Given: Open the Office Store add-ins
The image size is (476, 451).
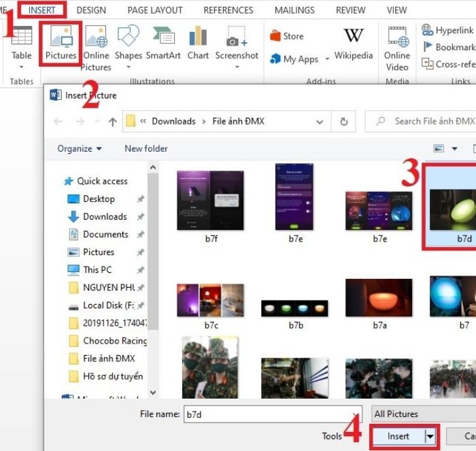Looking at the screenshot, I should pos(286,36).
